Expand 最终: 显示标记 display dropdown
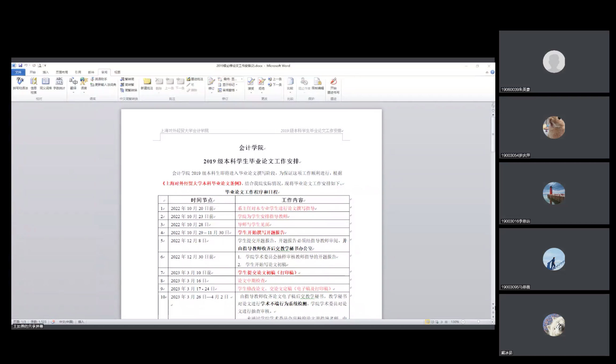 point(241,79)
